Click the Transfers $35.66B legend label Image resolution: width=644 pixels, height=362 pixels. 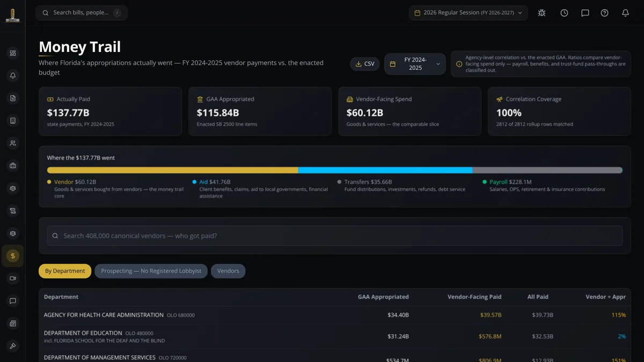tap(368, 182)
